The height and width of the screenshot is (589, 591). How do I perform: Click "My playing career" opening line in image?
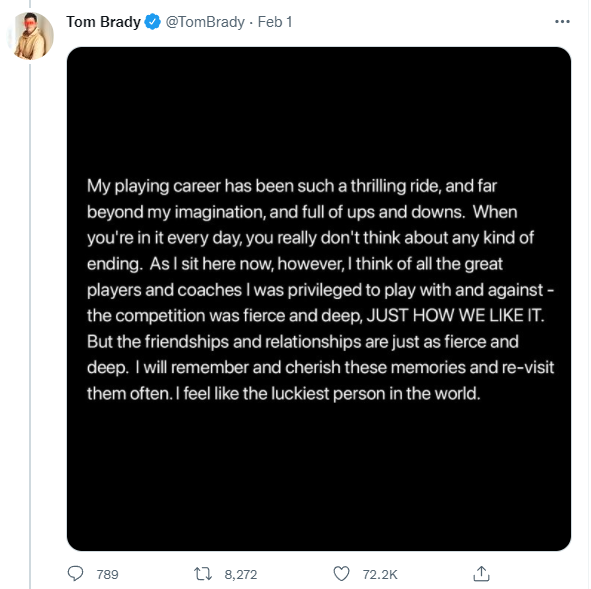coord(154,186)
